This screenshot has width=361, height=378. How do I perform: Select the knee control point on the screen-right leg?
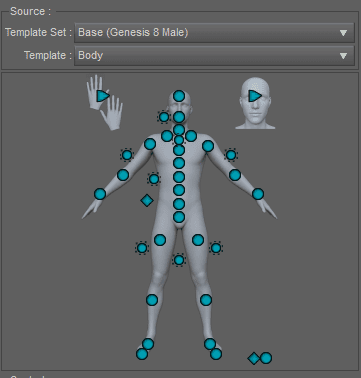[206, 300]
